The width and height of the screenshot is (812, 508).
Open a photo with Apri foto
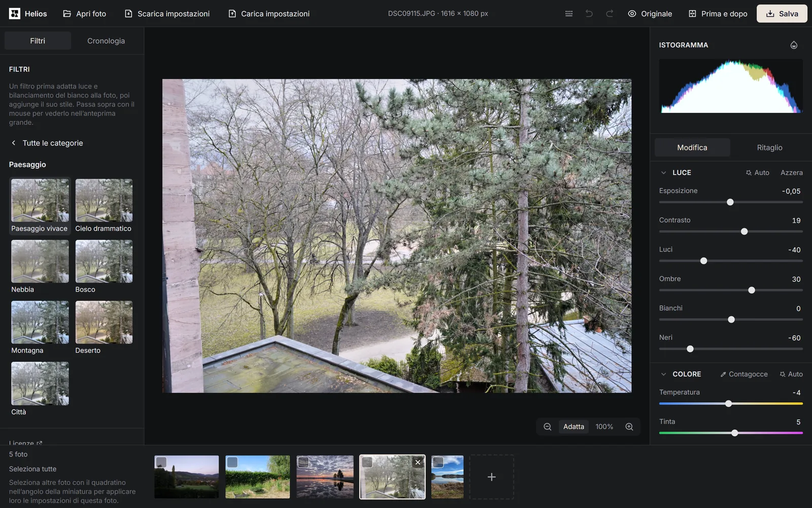(84, 14)
